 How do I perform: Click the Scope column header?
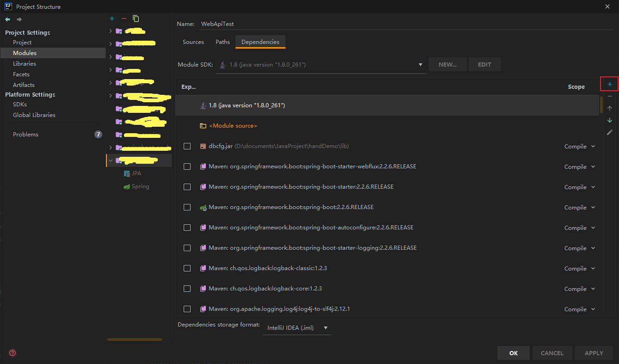click(576, 87)
